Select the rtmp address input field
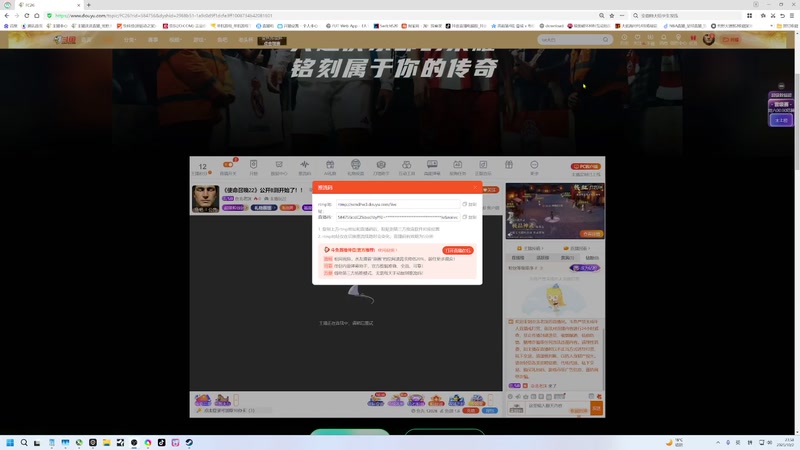 [397, 204]
